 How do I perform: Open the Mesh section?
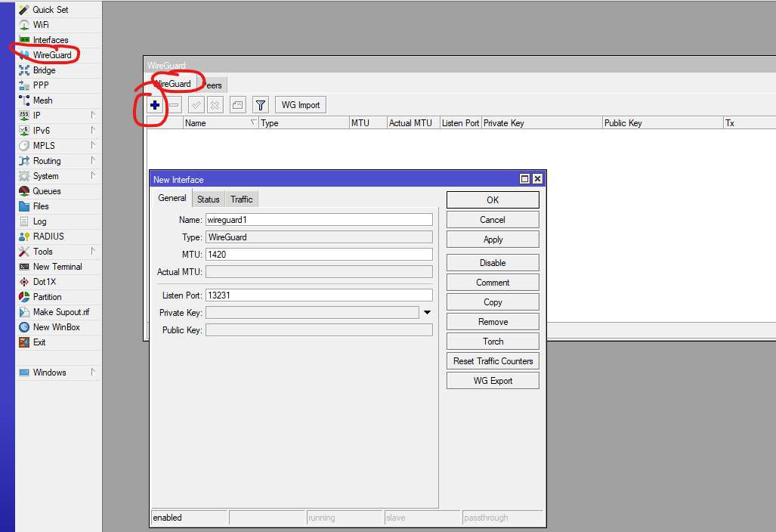tap(58, 101)
